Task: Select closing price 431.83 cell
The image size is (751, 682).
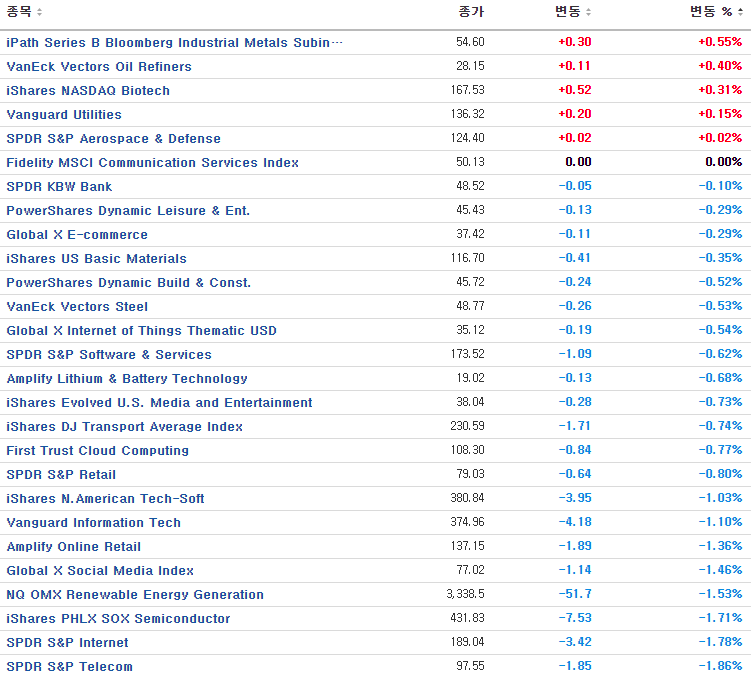Action: tap(467, 618)
